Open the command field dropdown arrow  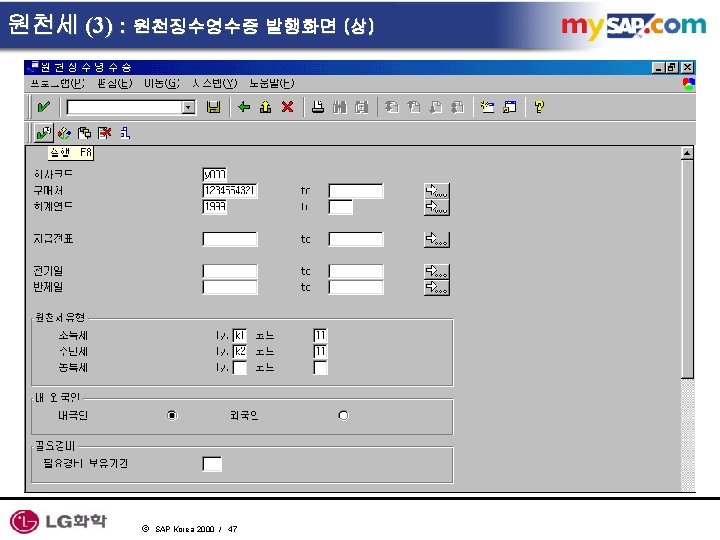click(188, 107)
